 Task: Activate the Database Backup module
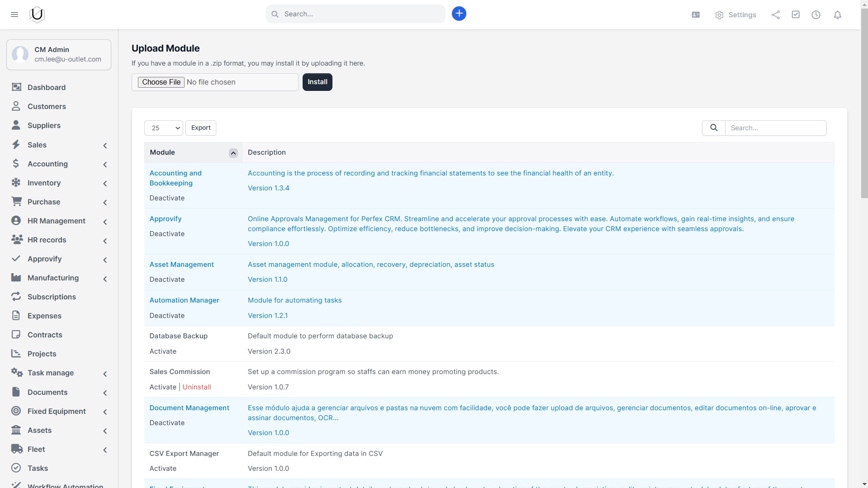pyautogui.click(x=163, y=351)
